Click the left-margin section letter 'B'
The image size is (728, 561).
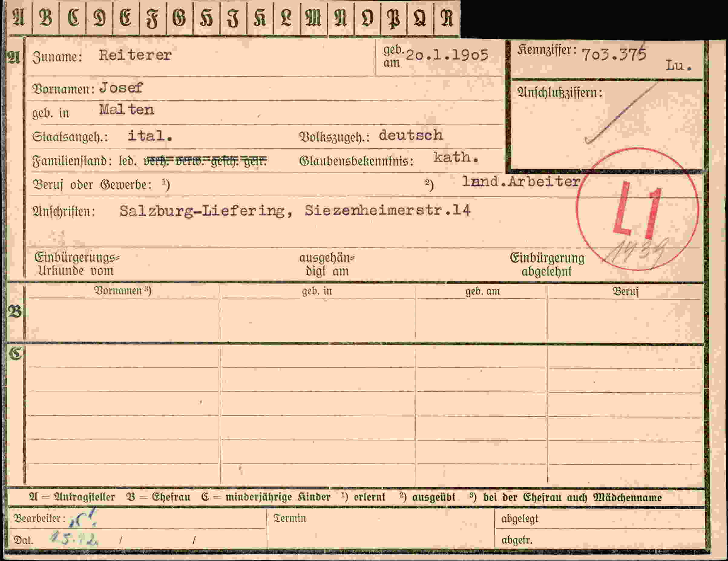coord(15,312)
